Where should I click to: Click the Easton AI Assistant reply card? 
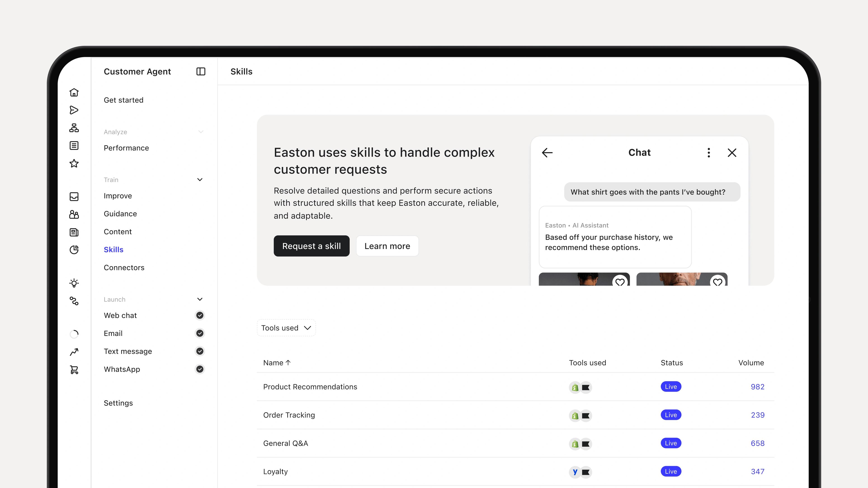click(615, 237)
